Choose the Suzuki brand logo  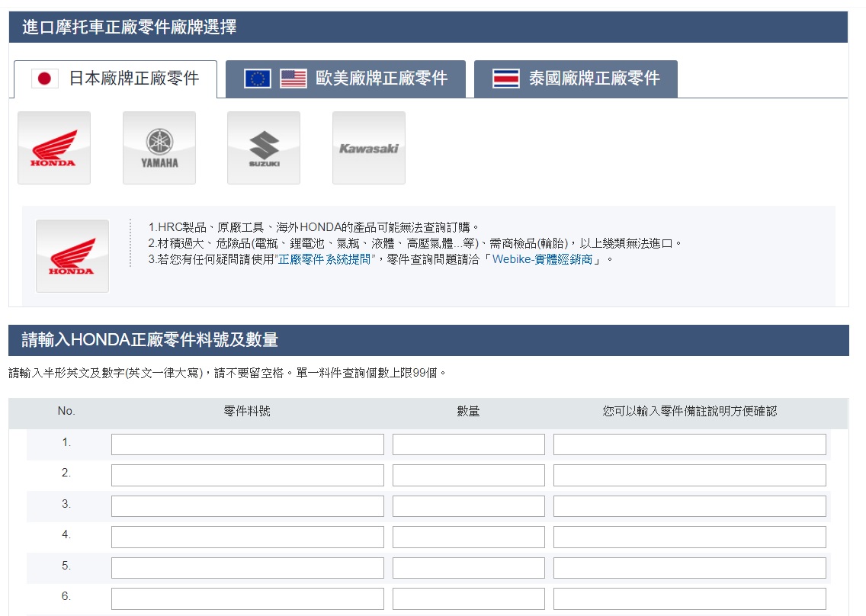click(x=263, y=148)
